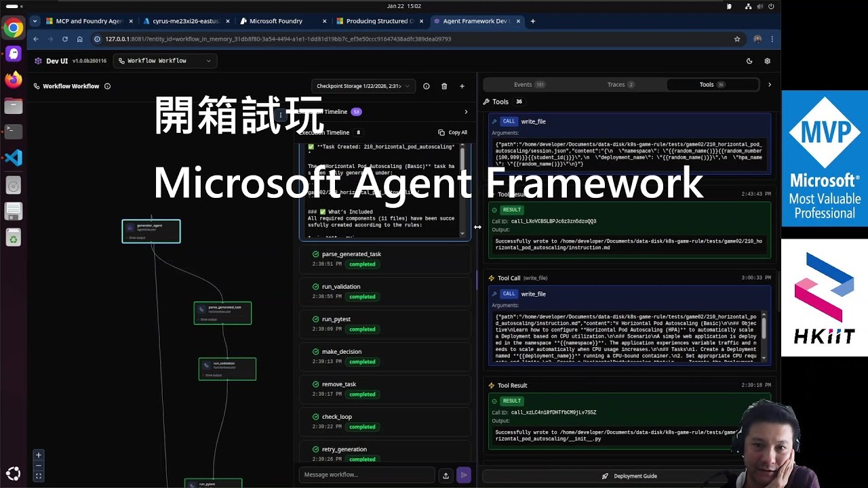Reload the browser page
Viewport: 868px width, 488px height.
65,39
